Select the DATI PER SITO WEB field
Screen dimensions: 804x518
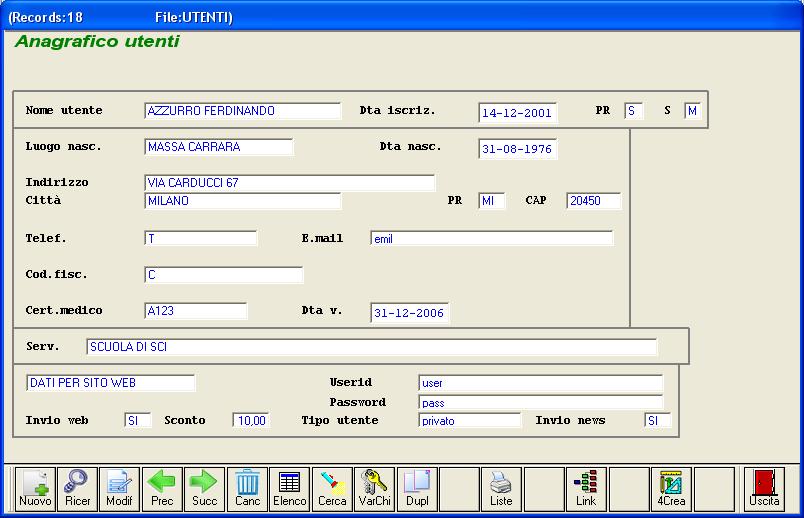point(110,383)
